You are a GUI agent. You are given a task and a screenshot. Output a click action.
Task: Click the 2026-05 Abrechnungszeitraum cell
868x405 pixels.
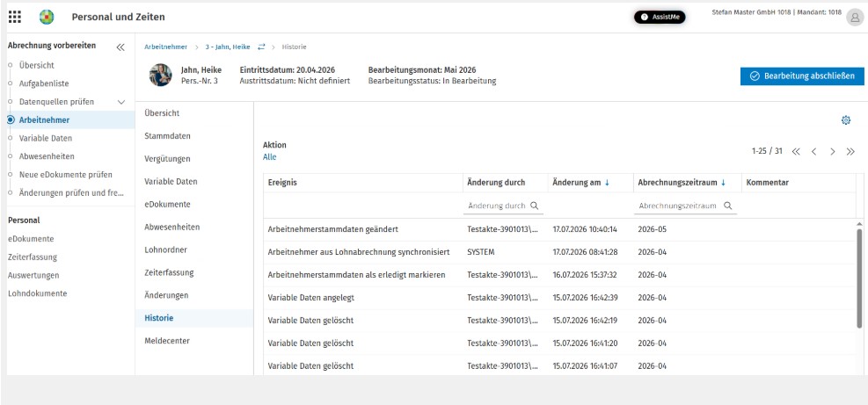(x=653, y=229)
